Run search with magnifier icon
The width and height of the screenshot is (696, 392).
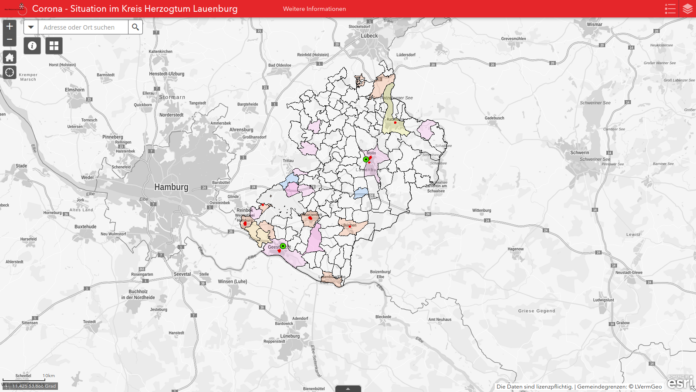point(135,27)
